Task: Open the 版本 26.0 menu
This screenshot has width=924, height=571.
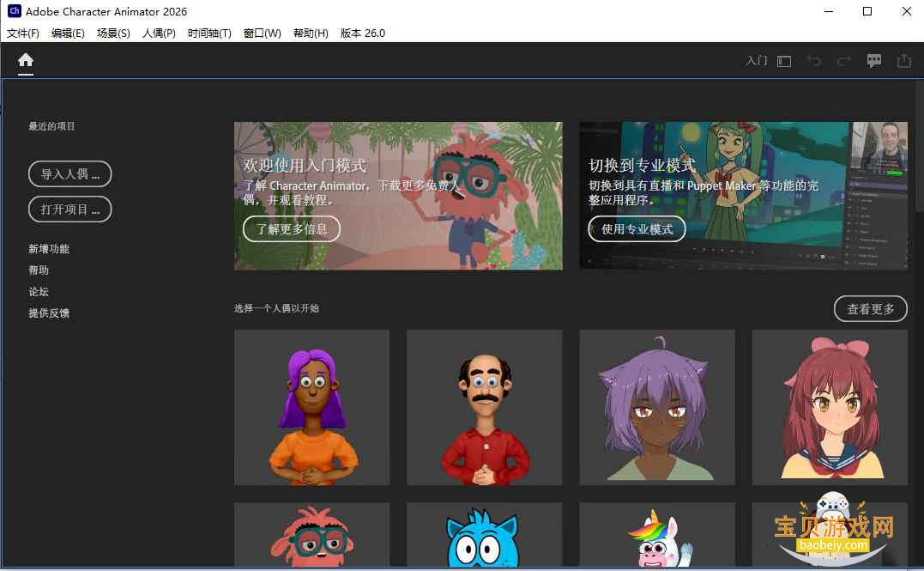Action: 362,33
